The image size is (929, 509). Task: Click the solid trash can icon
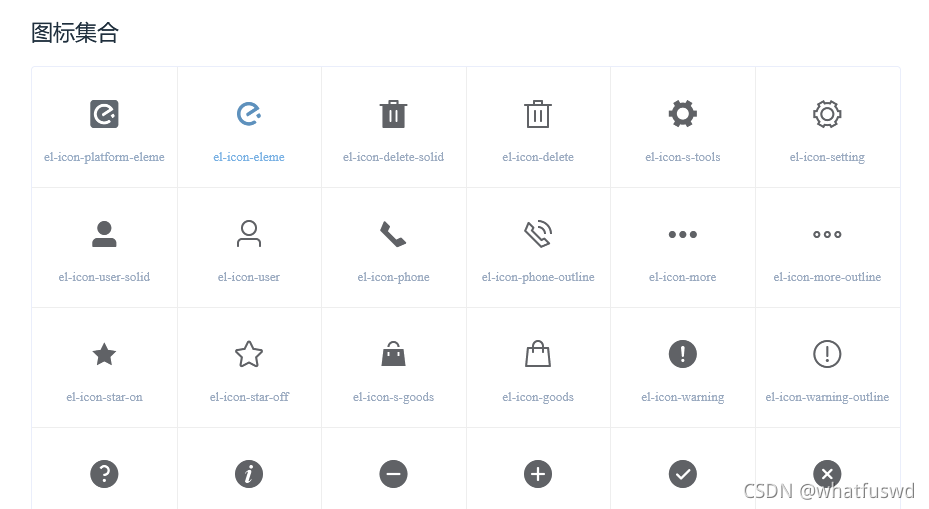[393, 114]
